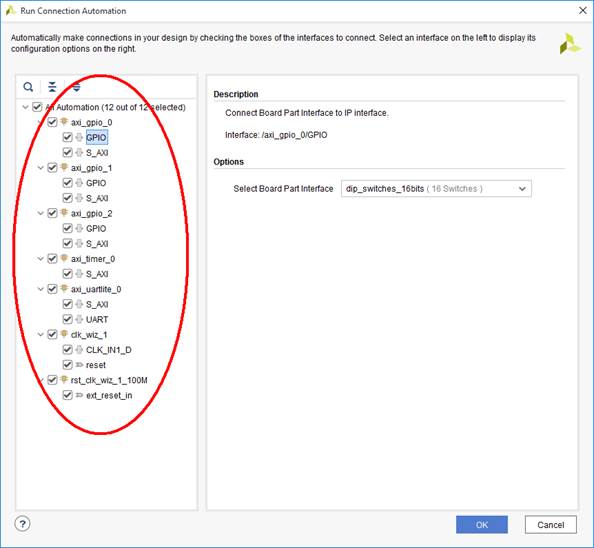The image size is (594, 548).
Task: Click the Cancel button
Action: 550,525
